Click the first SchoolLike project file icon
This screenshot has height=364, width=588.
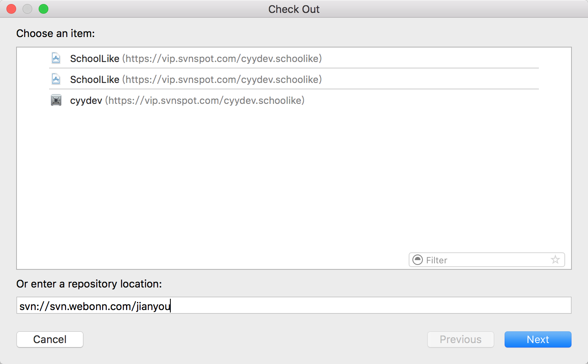click(x=56, y=58)
